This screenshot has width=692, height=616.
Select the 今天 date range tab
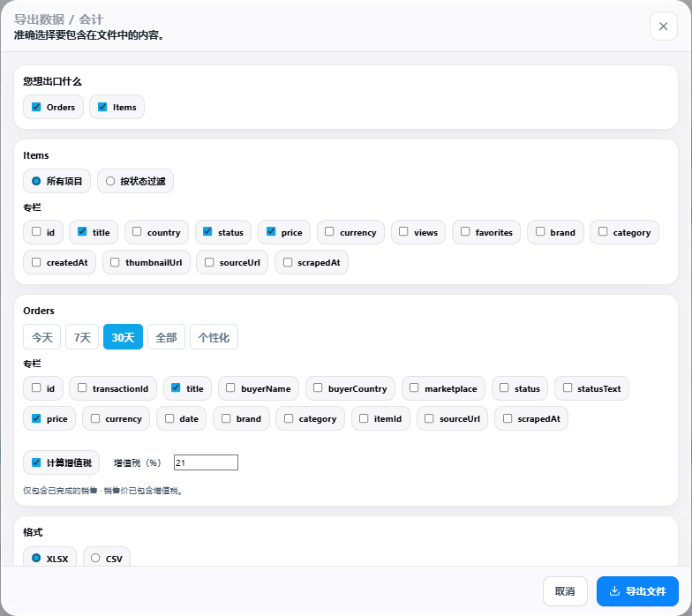coord(42,337)
